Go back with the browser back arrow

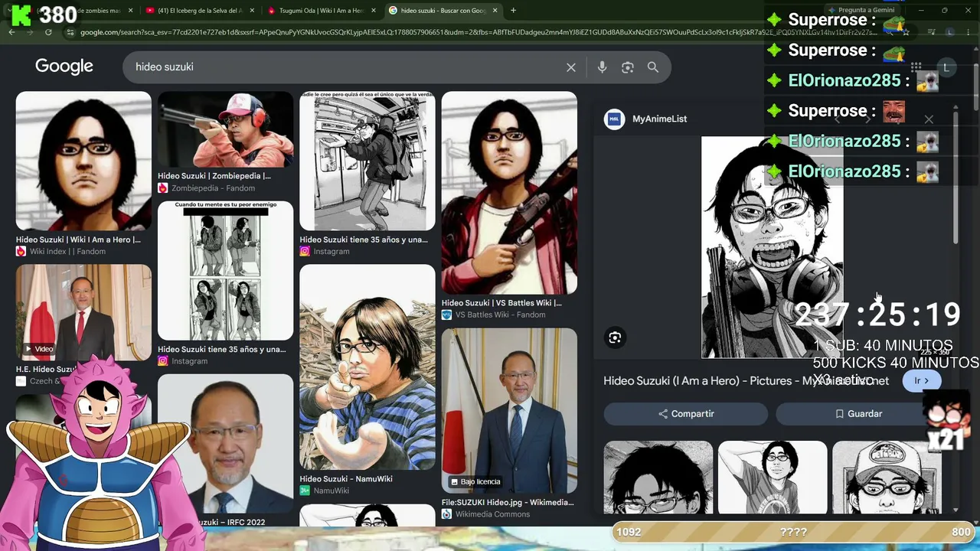11,32
